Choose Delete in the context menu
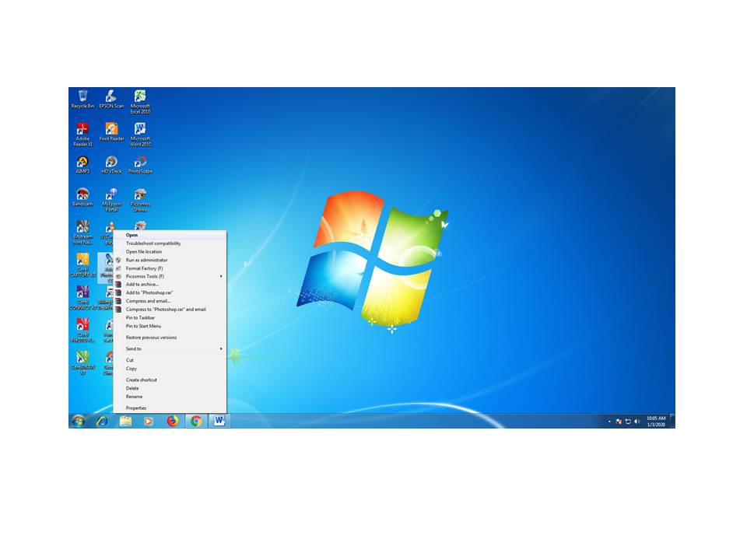Viewport: 747px width, 560px height. [170, 389]
